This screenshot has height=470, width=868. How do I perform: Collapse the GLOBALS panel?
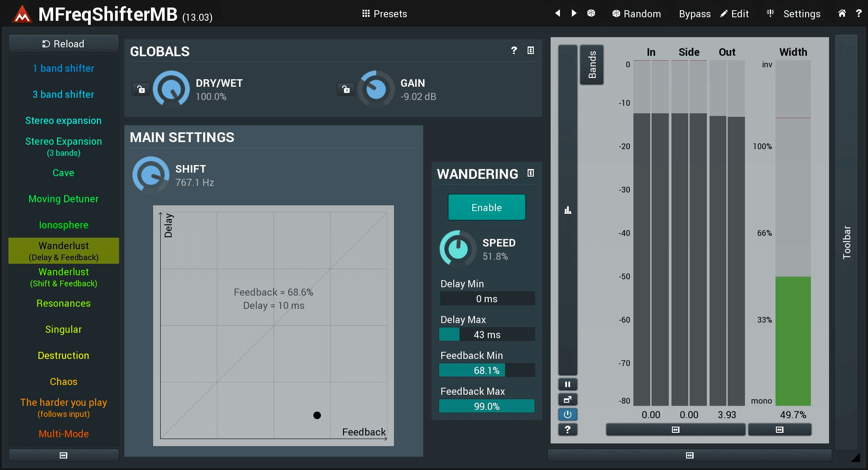pos(530,51)
